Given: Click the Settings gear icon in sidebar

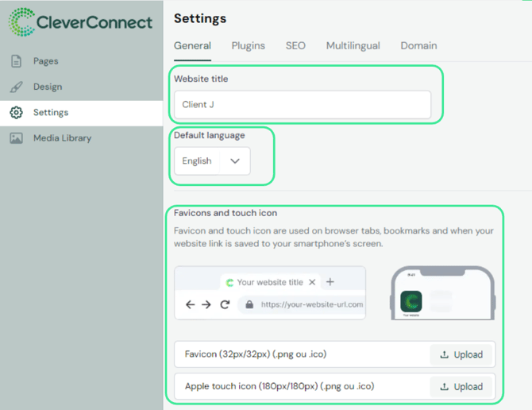Looking at the screenshot, I should (x=16, y=113).
